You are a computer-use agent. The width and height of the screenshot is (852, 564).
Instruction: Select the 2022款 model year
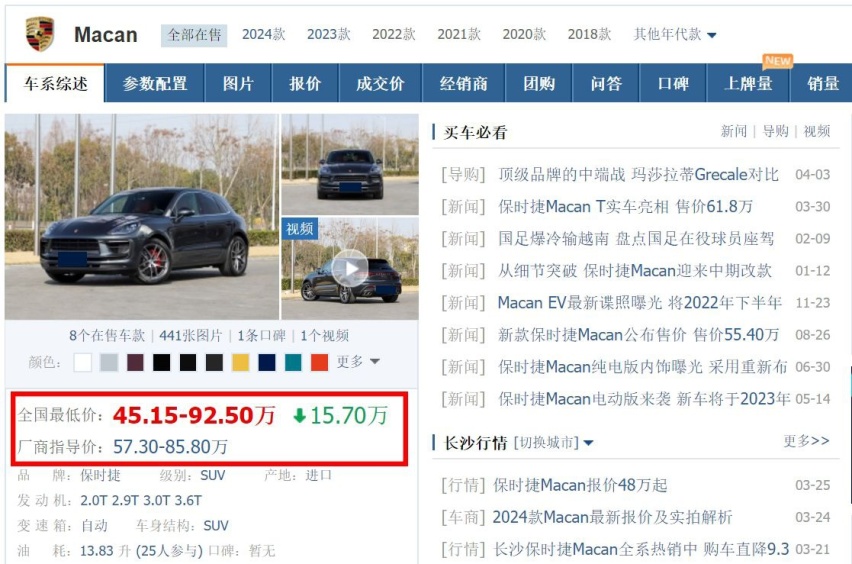pos(394,35)
